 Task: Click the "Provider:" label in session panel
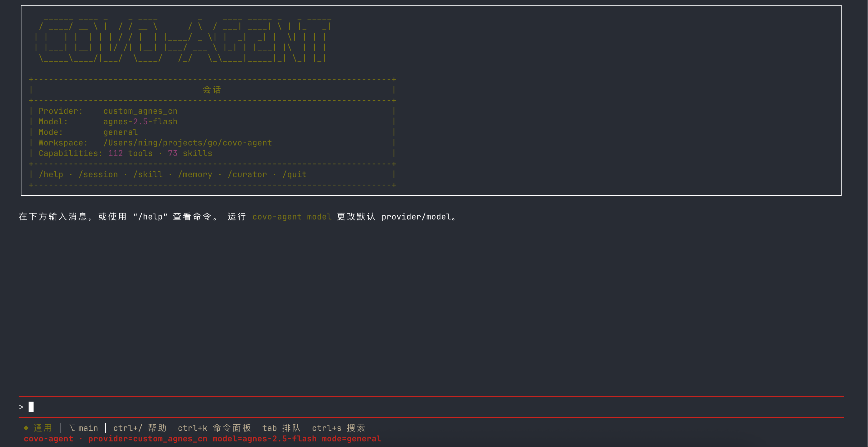pyautogui.click(x=61, y=111)
